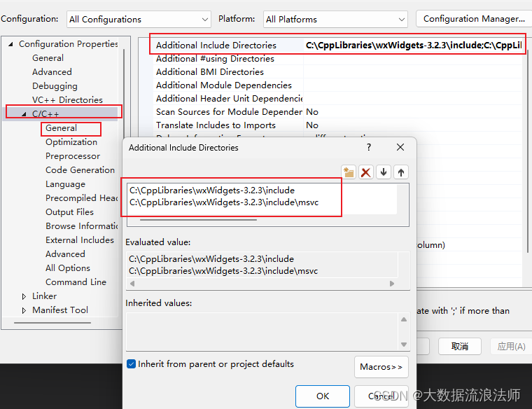Click the Move Line Down arrow icon
This screenshot has height=409, width=532.
click(384, 172)
